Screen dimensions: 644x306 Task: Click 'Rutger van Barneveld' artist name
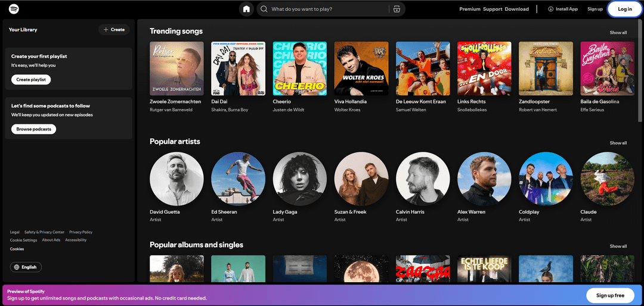point(171,110)
